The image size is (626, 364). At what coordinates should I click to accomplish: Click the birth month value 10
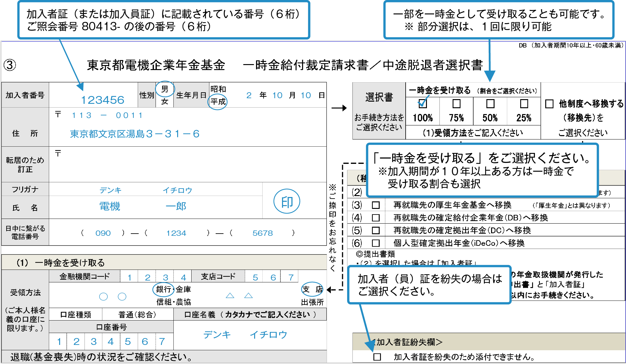(277, 95)
